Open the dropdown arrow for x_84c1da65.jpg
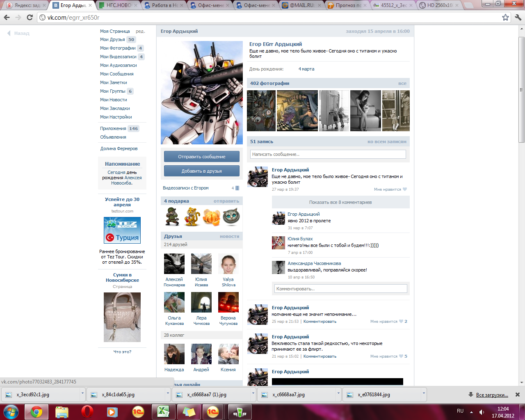 coord(168,394)
